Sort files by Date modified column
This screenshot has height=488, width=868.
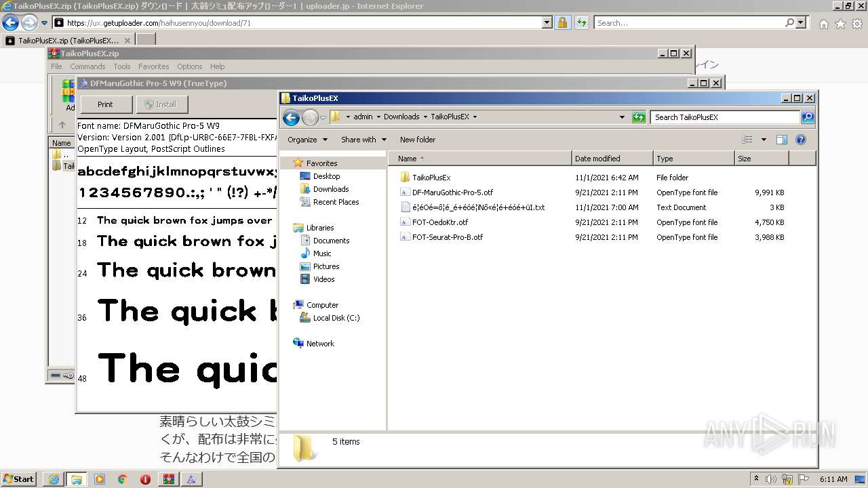pyautogui.click(x=612, y=159)
